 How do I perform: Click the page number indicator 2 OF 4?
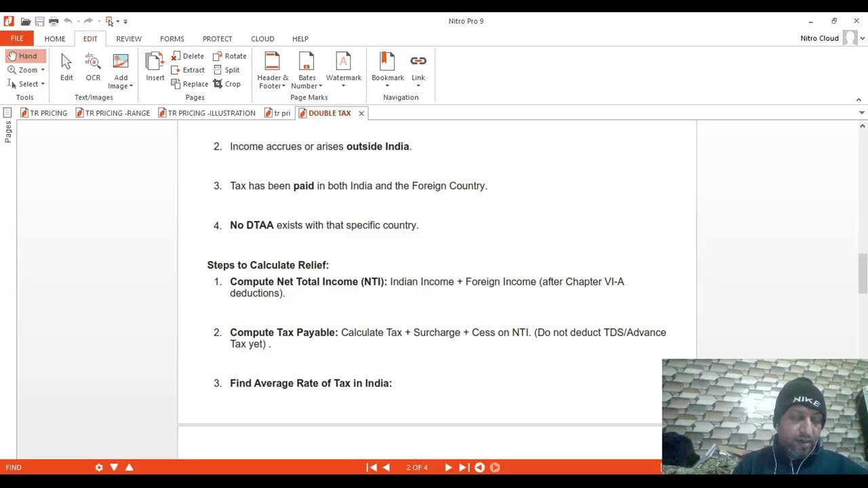pyautogui.click(x=417, y=467)
